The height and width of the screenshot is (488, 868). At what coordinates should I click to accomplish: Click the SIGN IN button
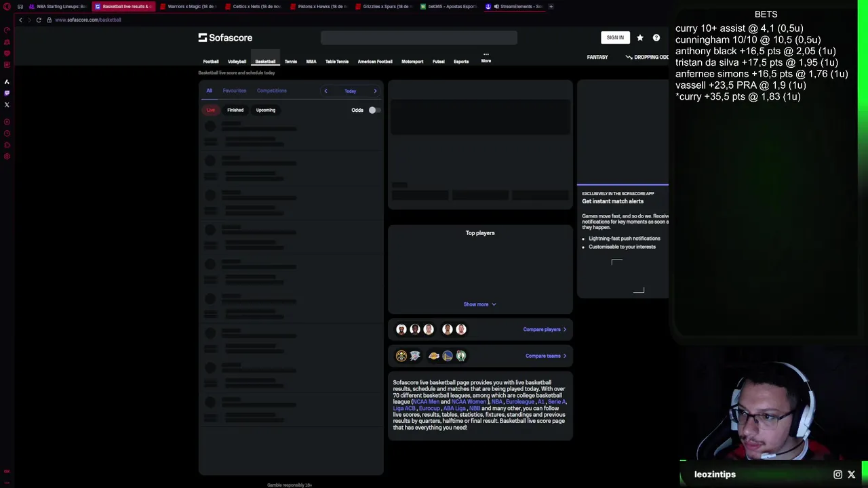tap(615, 38)
